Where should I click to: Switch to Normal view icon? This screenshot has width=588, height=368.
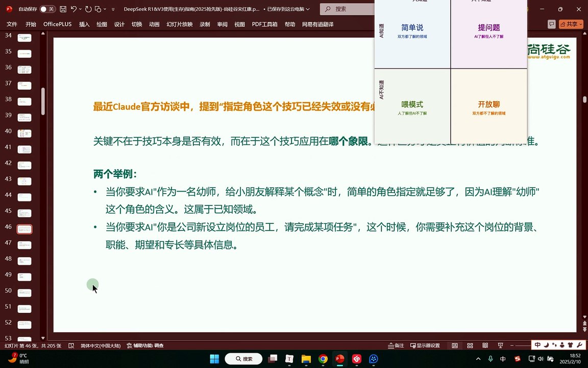point(454,346)
